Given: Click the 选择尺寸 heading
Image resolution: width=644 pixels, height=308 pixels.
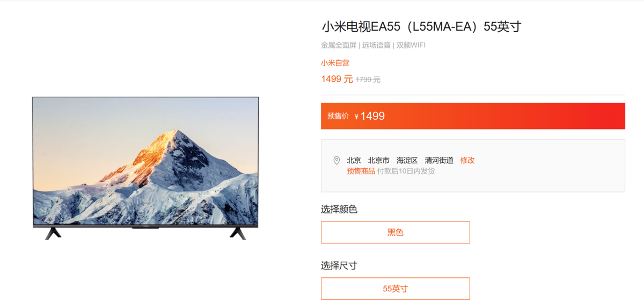Looking at the screenshot, I should coord(339,266).
